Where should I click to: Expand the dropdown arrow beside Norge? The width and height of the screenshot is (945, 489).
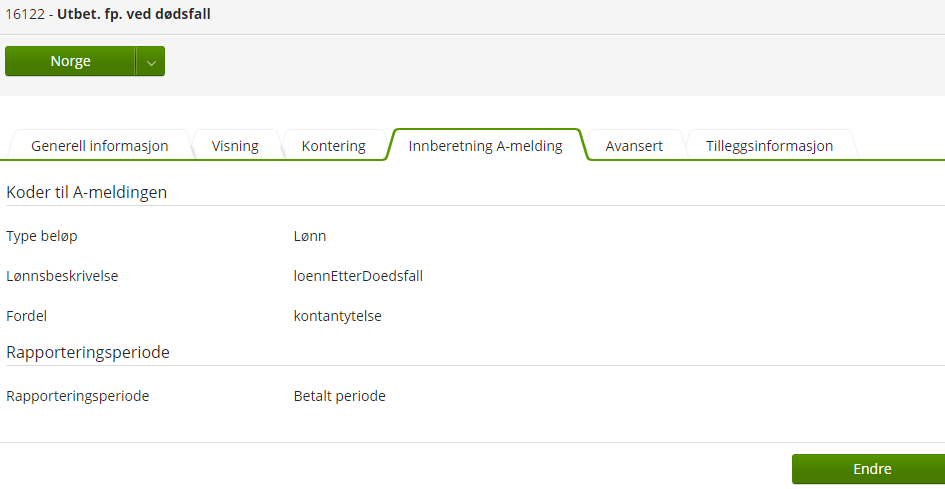pos(151,61)
